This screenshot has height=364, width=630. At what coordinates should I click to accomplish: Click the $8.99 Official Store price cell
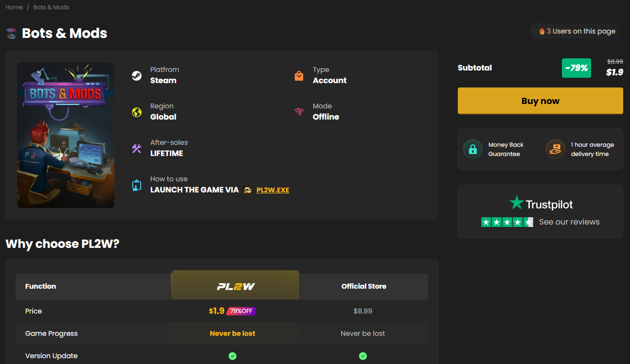pyautogui.click(x=363, y=311)
